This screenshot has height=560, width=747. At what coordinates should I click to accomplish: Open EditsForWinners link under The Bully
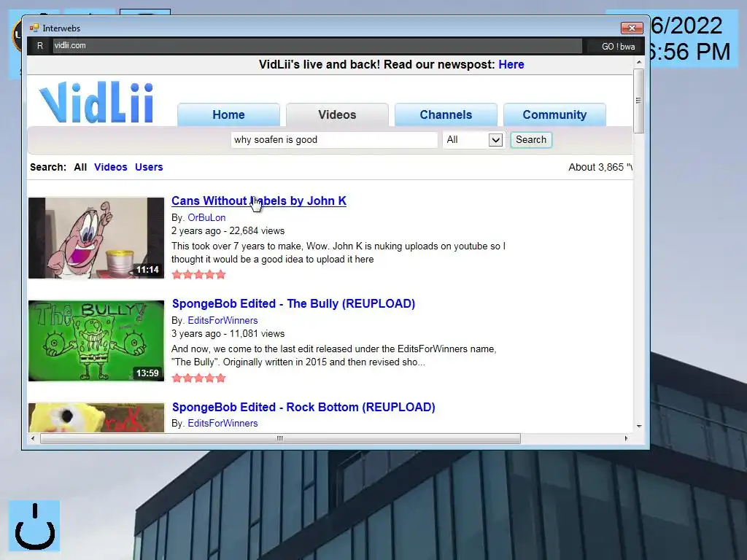click(x=222, y=321)
